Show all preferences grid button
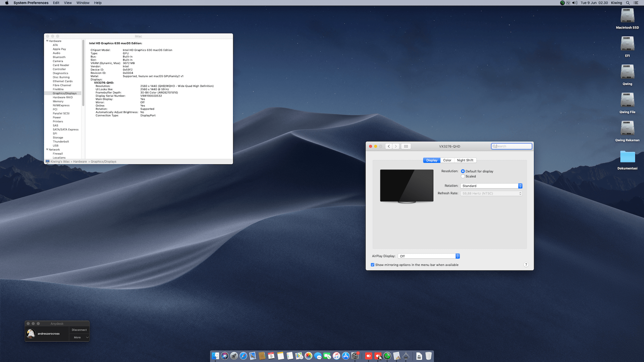The height and width of the screenshot is (362, 644). pyautogui.click(x=406, y=146)
